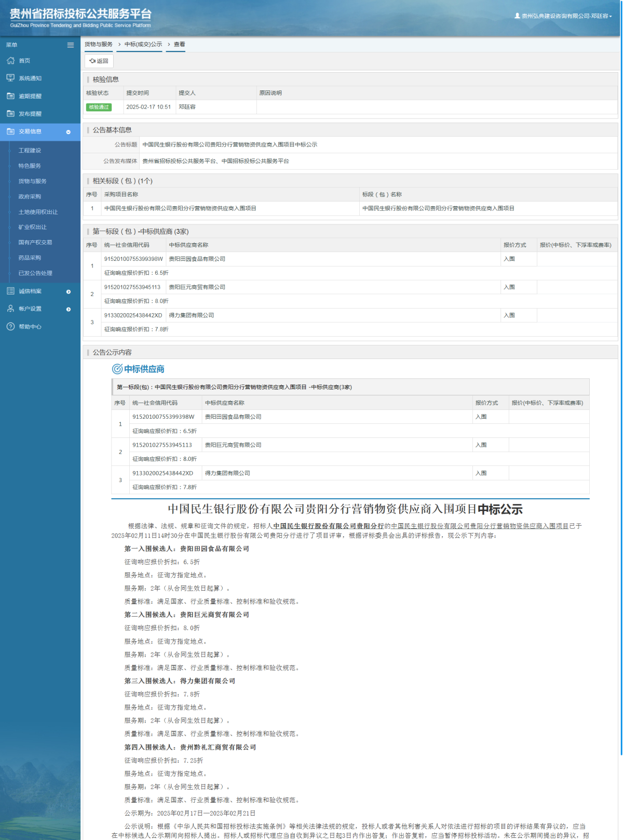Click the user avatar icon in header
This screenshot has height=840, width=623.
[517, 16]
